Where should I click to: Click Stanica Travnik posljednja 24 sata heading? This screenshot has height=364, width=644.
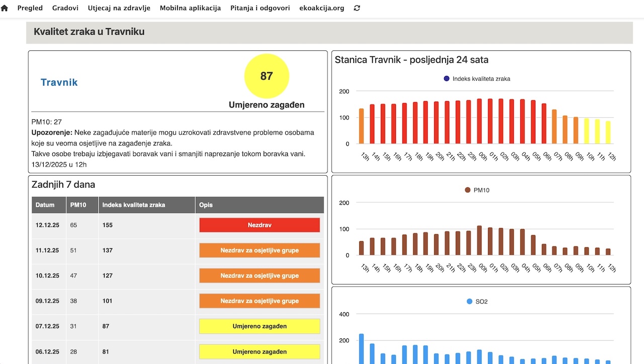tap(412, 60)
